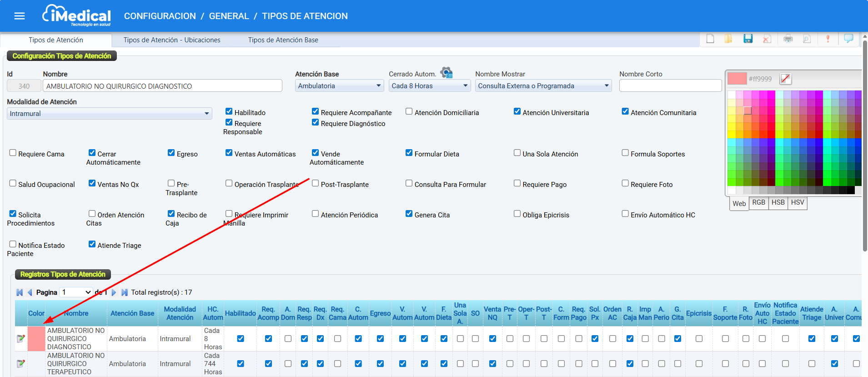Click the printer icon in toolbar
This screenshot has width=868, height=377.
[788, 39]
